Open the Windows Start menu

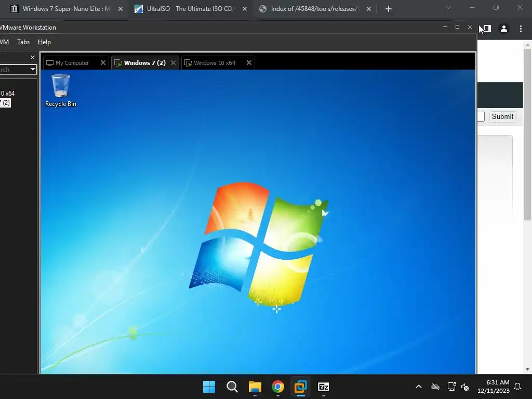pyautogui.click(x=209, y=387)
